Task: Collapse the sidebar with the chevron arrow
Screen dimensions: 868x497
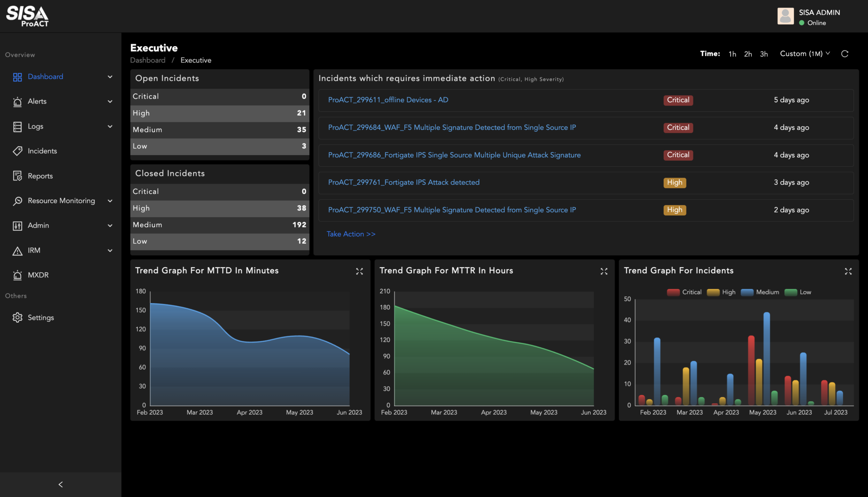Action: (61, 484)
